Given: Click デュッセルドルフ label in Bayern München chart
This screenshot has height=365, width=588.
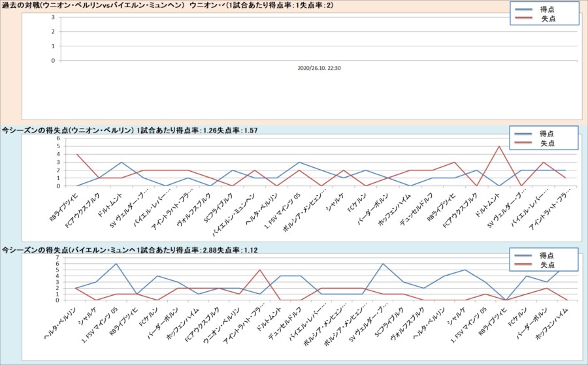Looking at the screenshot, I should pyautogui.click(x=285, y=323).
